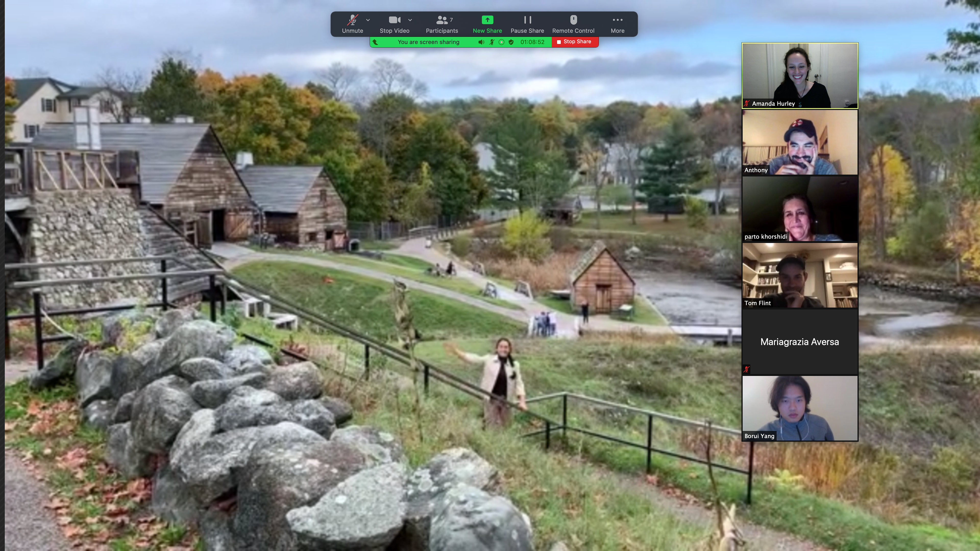
Task: Click the green arrow on sharing bar
Action: click(x=375, y=42)
